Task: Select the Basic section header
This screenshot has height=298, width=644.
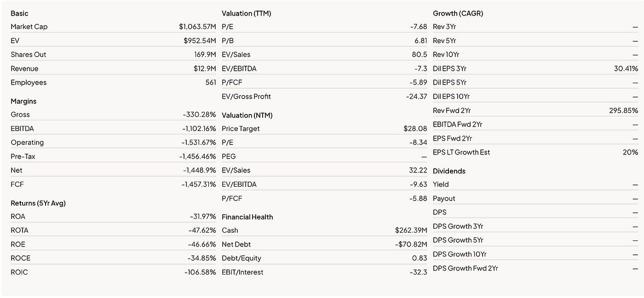Action: click(x=19, y=13)
